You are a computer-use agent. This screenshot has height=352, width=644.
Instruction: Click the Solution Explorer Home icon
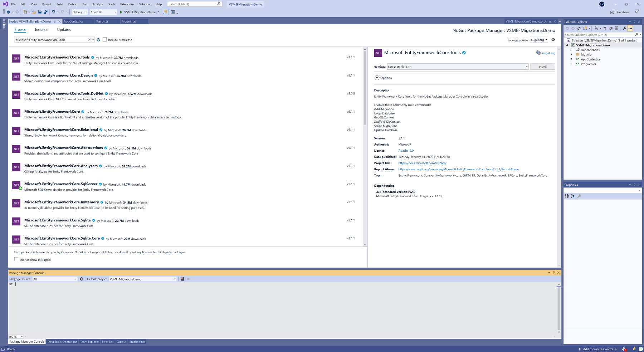579,28
